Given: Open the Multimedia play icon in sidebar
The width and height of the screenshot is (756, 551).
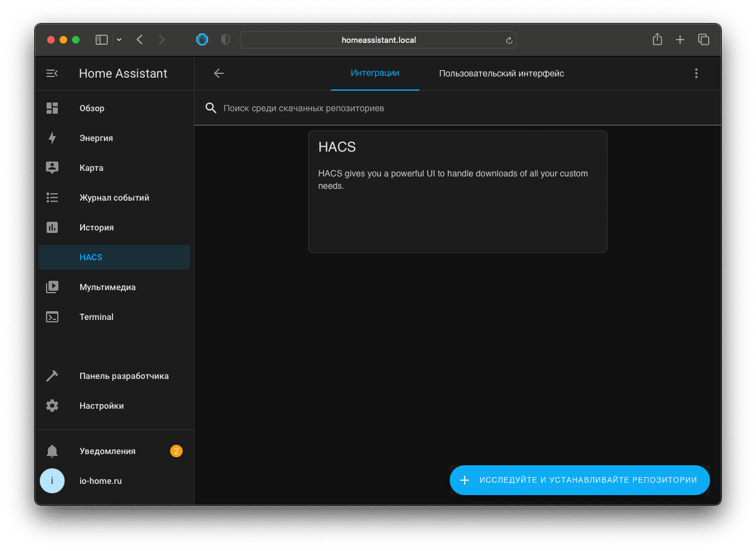Looking at the screenshot, I should coord(52,287).
